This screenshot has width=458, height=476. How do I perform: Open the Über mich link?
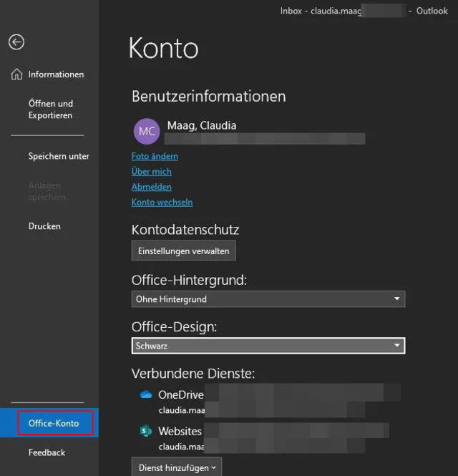[151, 172]
